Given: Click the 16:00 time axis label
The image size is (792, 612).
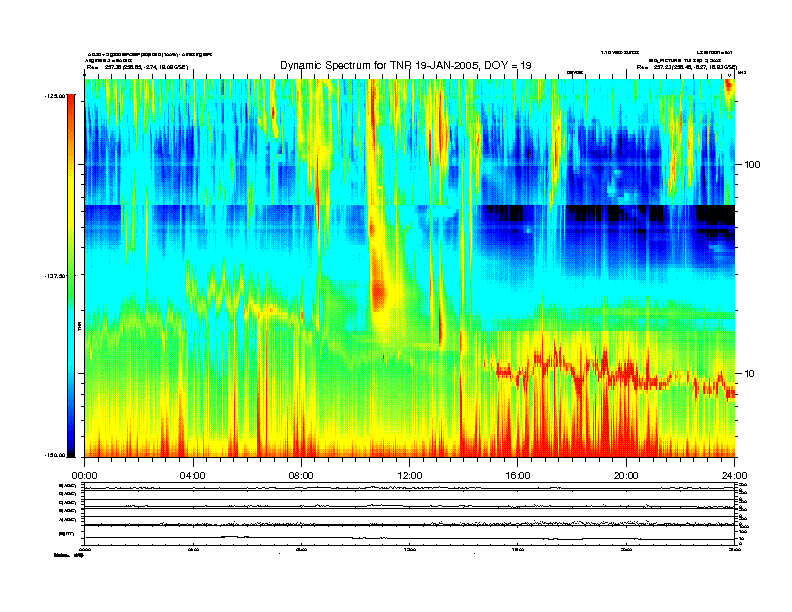Looking at the screenshot, I should click(518, 476).
